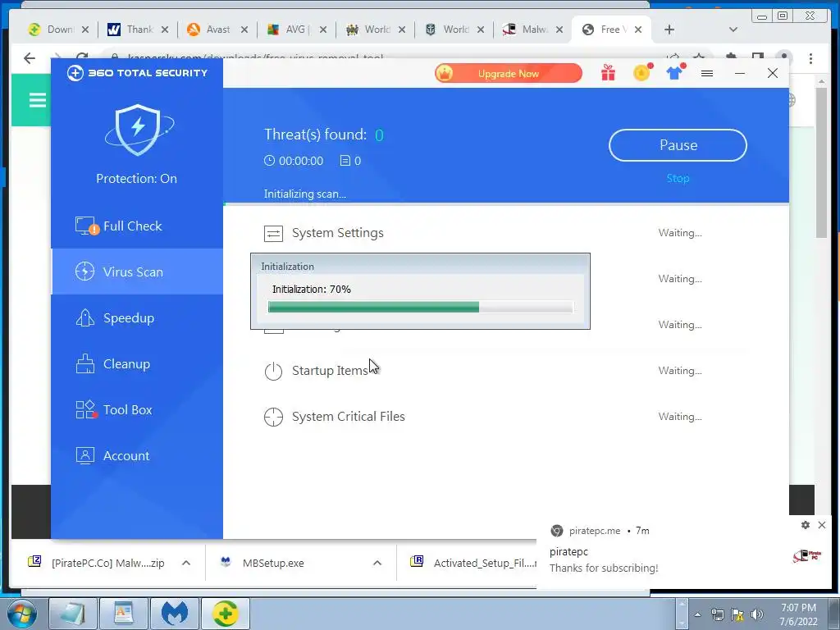Click the Startup Items power icon
The width and height of the screenshot is (840, 630).
coord(273,371)
